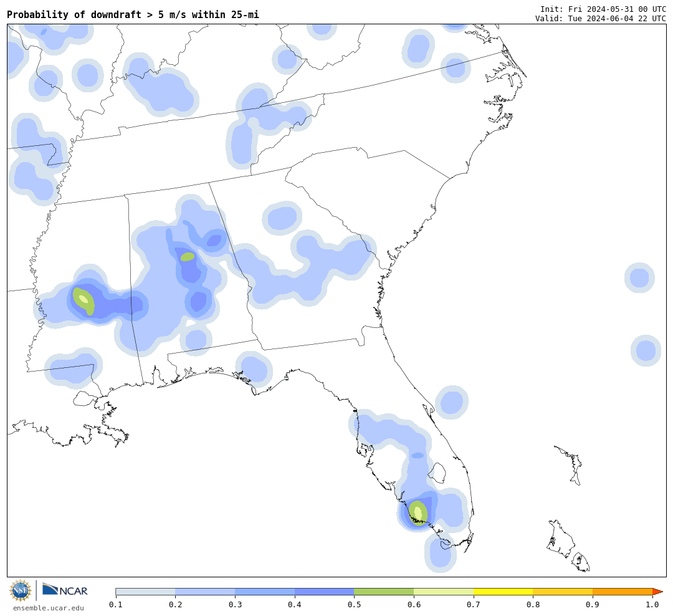673x616 pixels.
Task: Click the 0.6–0.7 pale yellow-green colorbar segment
Action: click(x=444, y=592)
